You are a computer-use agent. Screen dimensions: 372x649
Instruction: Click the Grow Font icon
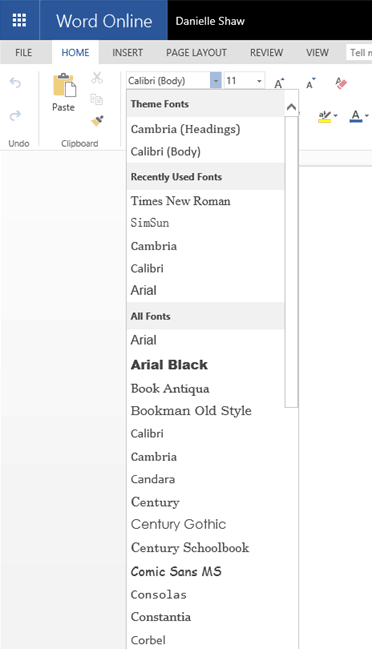pos(280,83)
